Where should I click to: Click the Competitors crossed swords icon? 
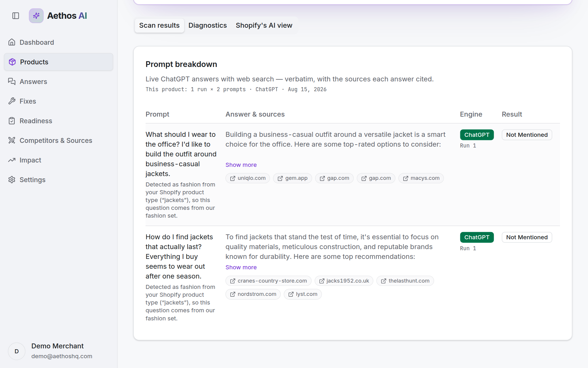click(x=12, y=141)
